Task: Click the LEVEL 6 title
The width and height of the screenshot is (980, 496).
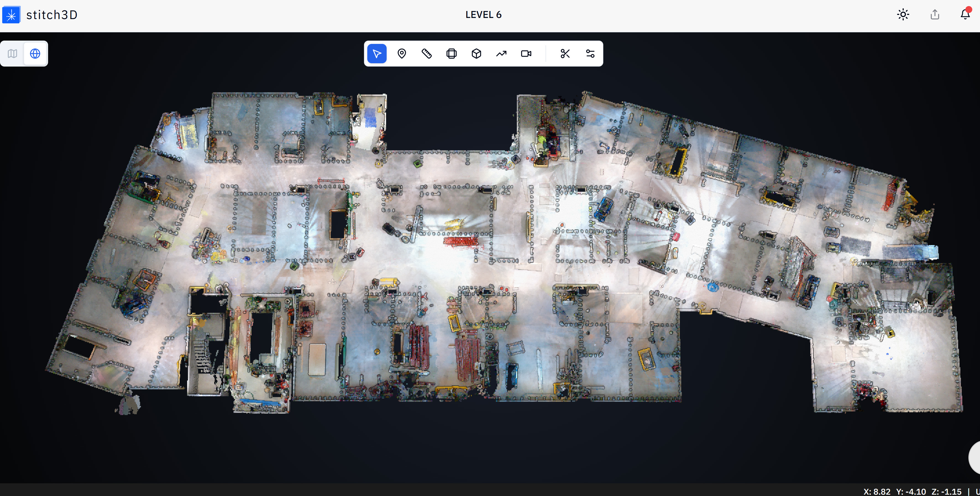Action: coord(483,15)
